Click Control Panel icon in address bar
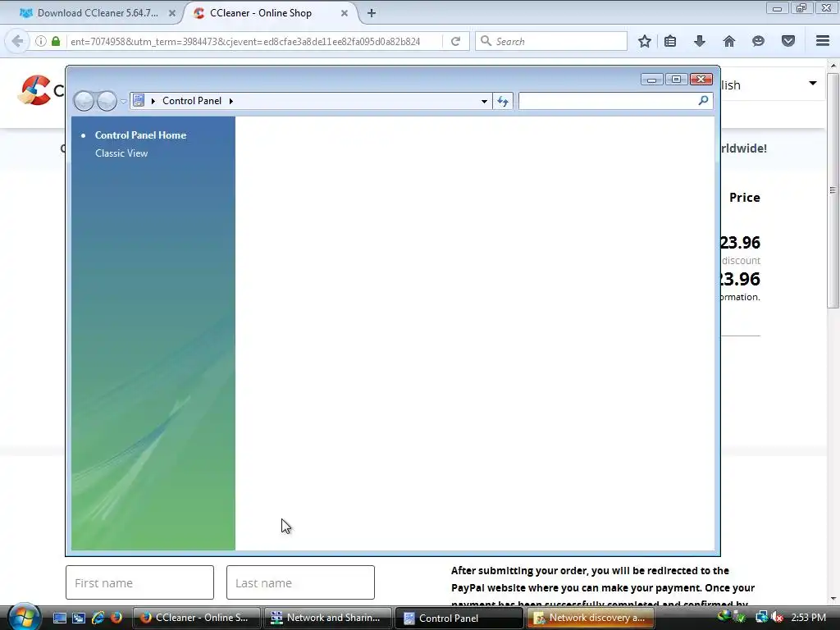 (139, 101)
